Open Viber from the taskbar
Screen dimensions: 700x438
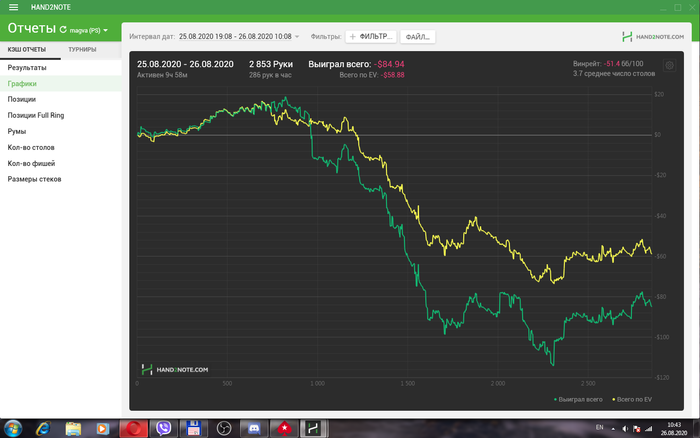point(163,429)
